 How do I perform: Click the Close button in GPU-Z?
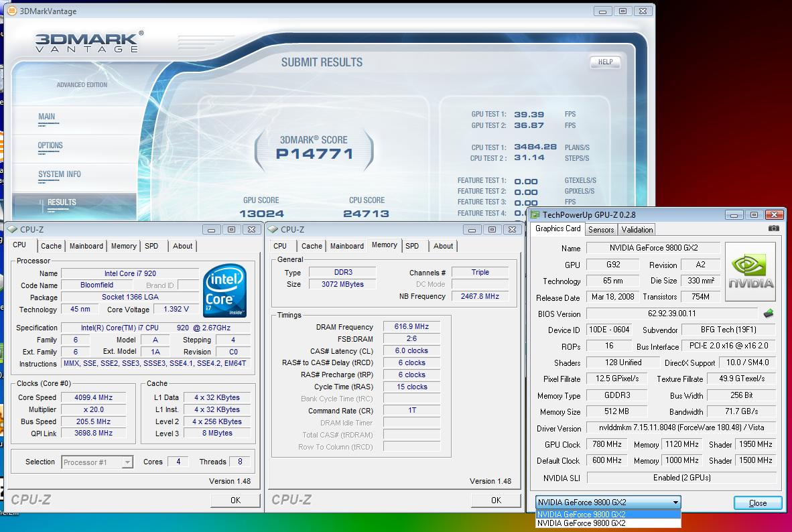pyautogui.click(x=758, y=503)
